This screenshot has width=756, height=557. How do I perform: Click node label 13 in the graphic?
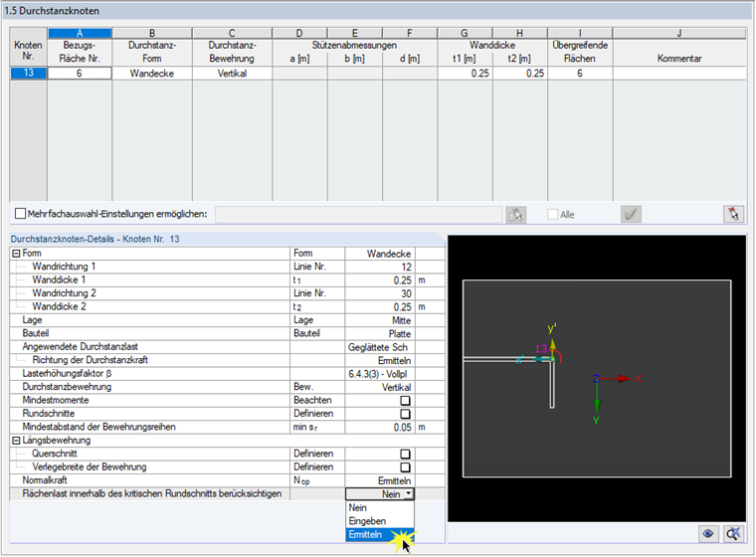point(541,348)
